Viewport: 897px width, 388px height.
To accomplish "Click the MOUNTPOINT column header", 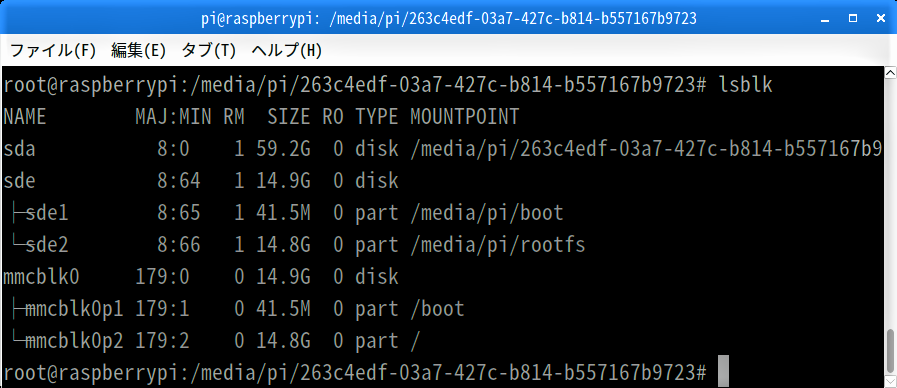I will point(465,117).
